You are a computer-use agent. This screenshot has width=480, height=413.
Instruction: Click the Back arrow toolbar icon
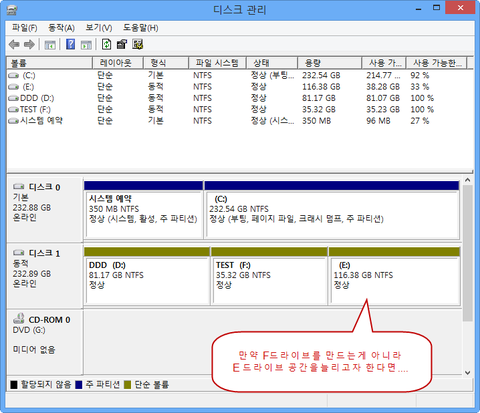pos(14,44)
